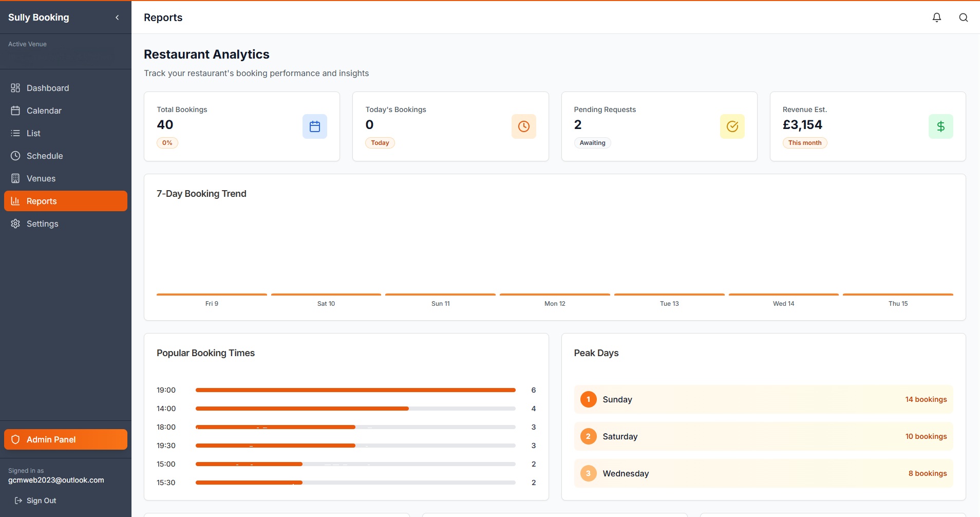Screen dimensions: 980x517
Task: Click the 0% badge under Total Bookings
Action: point(167,143)
